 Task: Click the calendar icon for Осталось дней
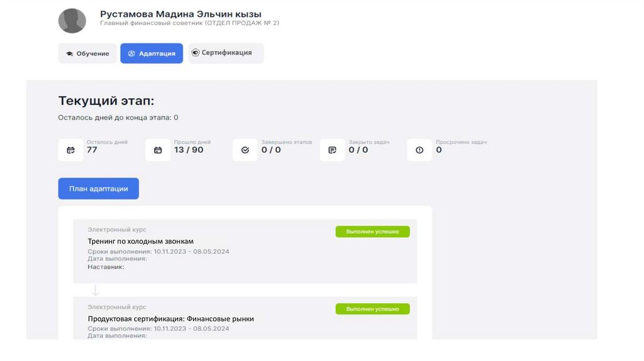[70, 150]
